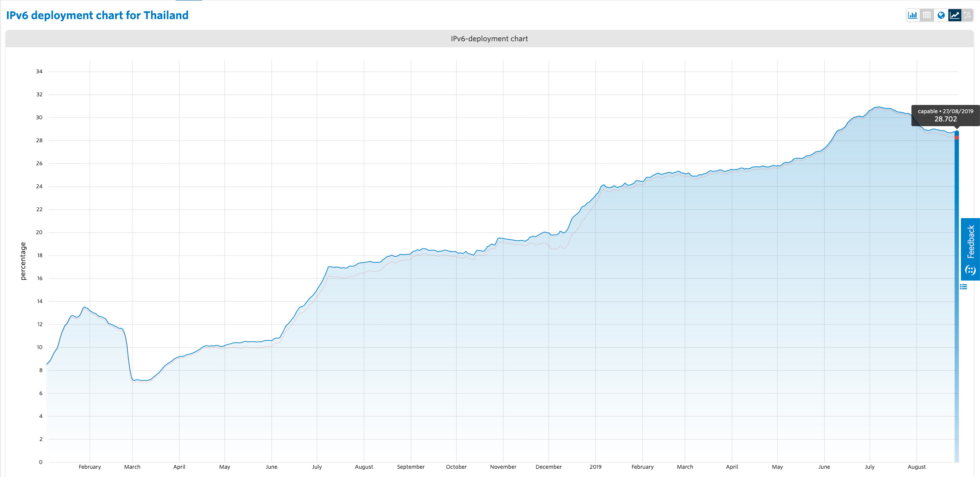Open the data table view icon
Viewport: 980px width, 477px height.
pyautogui.click(x=927, y=15)
